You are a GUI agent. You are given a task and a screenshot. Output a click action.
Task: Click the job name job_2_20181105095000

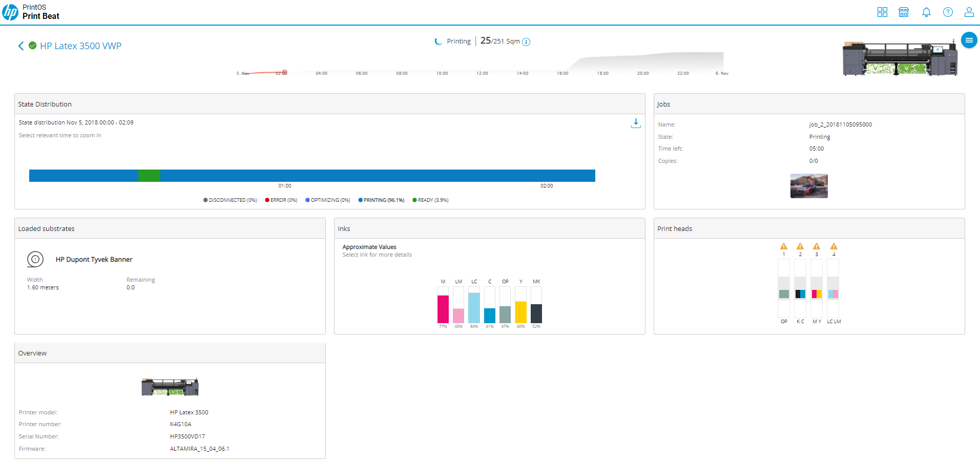click(841, 124)
